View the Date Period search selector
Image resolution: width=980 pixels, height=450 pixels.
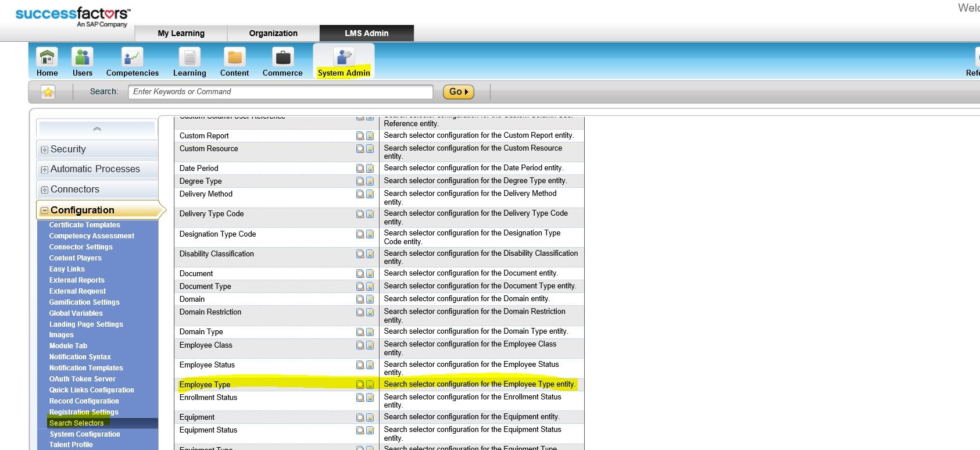pyautogui.click(x=360, y=169)
